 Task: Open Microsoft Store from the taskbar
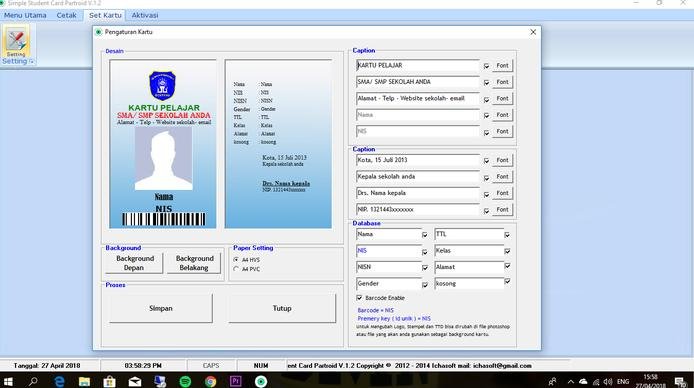(109, 381)
